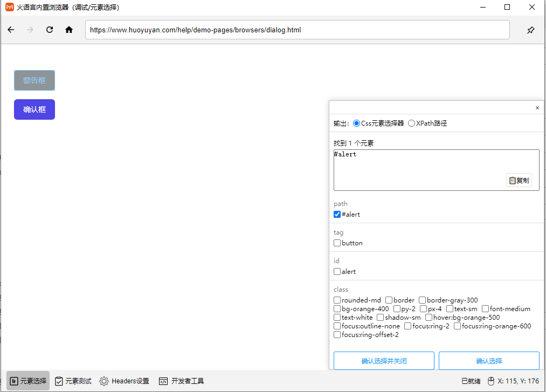The width and height of the screenshot is (546, 392).
Task: Open the Headers设置 gear icon
Action: click(104, 381)
